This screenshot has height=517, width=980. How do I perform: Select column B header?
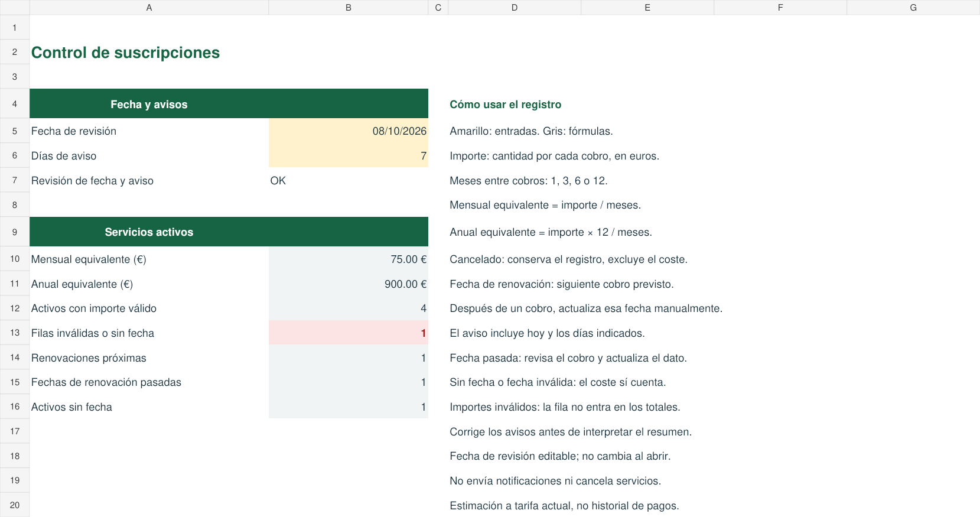348,8
